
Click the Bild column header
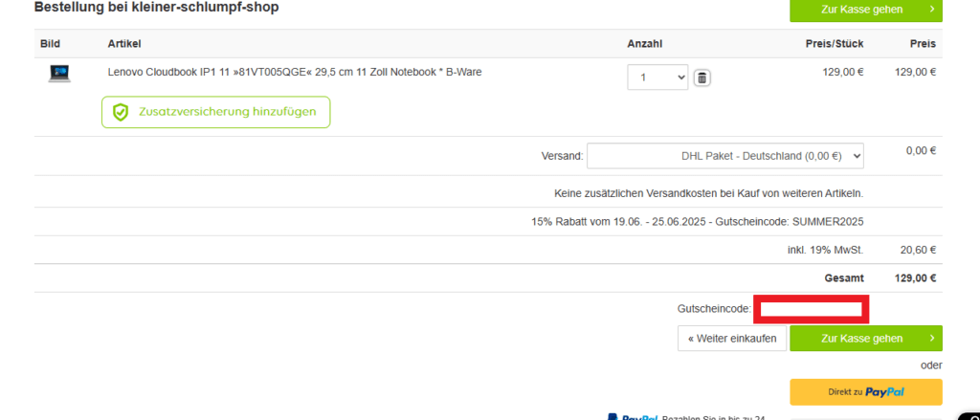(50, 44)
